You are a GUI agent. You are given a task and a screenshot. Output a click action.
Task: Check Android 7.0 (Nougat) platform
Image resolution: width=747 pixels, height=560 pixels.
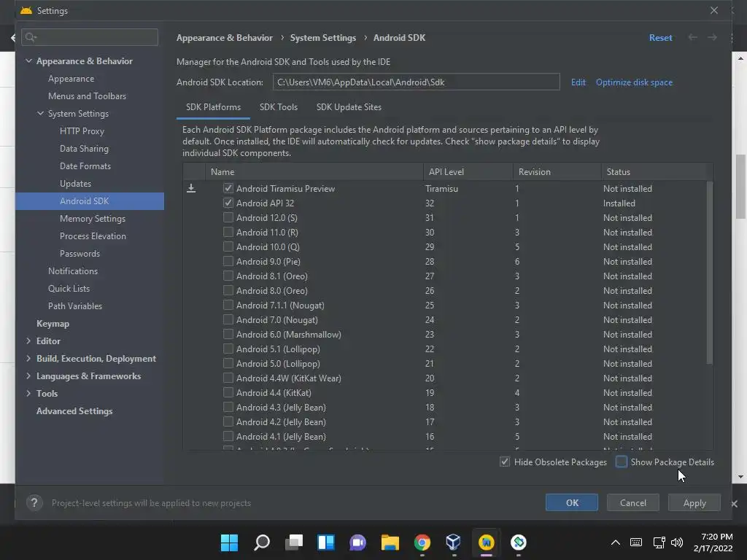[x=228, y=320]
